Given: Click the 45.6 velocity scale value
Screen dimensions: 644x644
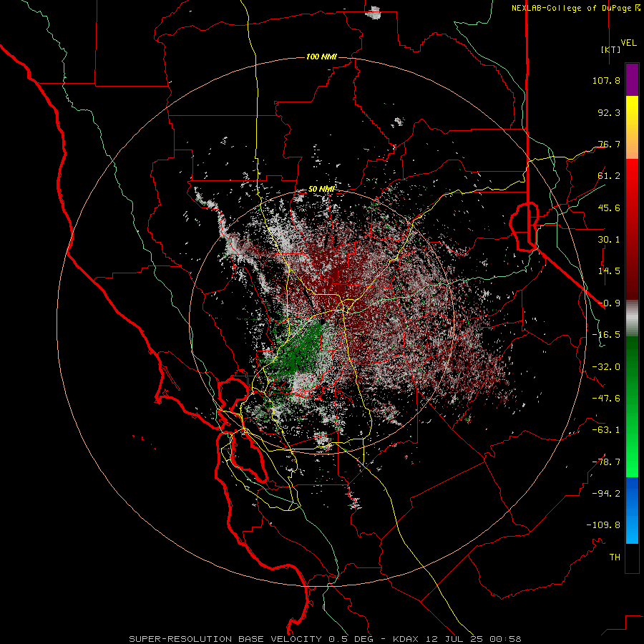Looking at the screenshot, I should point(609,208).
